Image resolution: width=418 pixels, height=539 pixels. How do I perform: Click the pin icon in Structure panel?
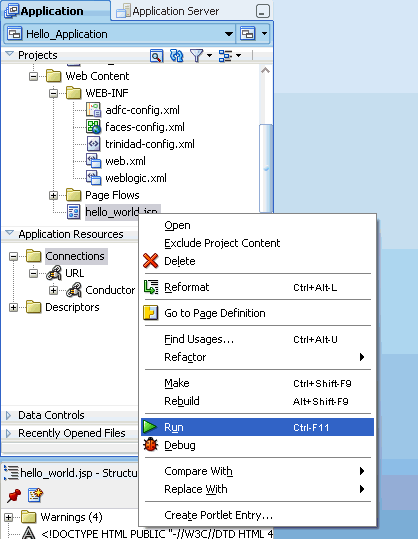(x=14, y=495)
